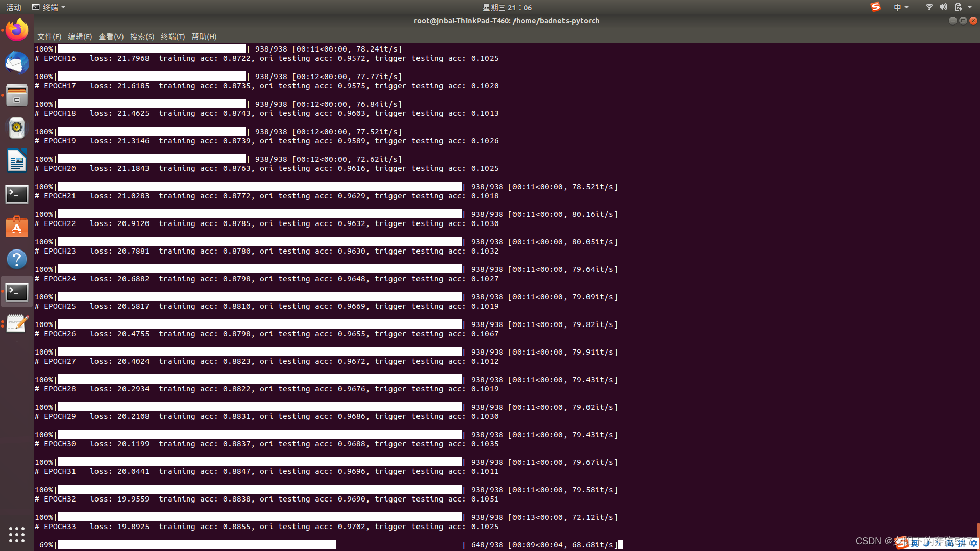Viewport: 980px width, 551px height.
Task: Open Firefox from the dock
Action: 17,30
